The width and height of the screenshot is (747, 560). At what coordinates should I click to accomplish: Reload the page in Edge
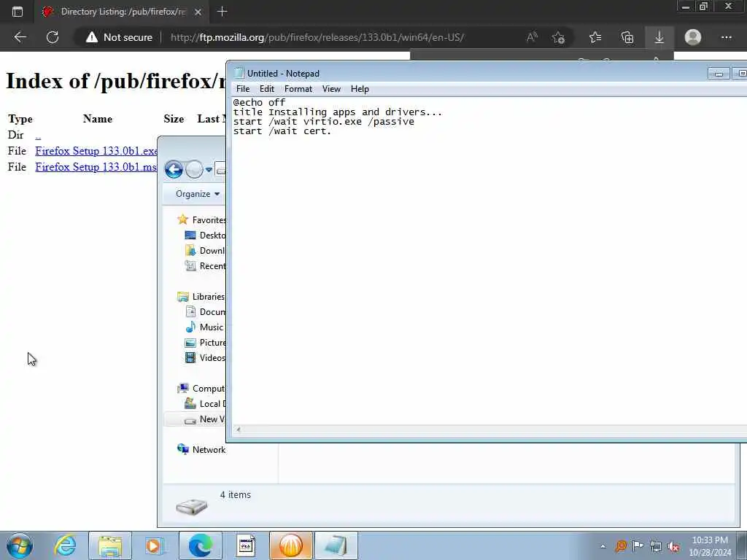(53, 37)
